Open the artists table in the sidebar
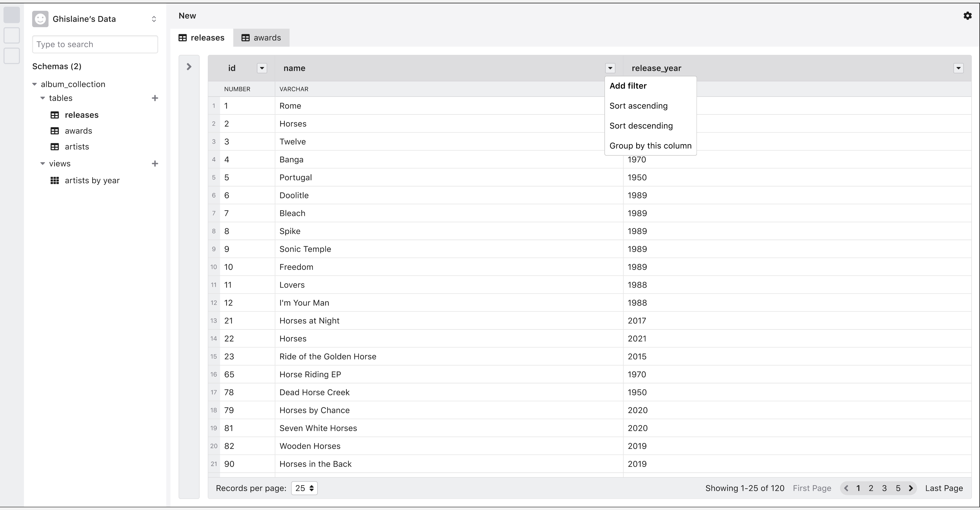This screenshot has width=980, height=510. pos(76,147)
